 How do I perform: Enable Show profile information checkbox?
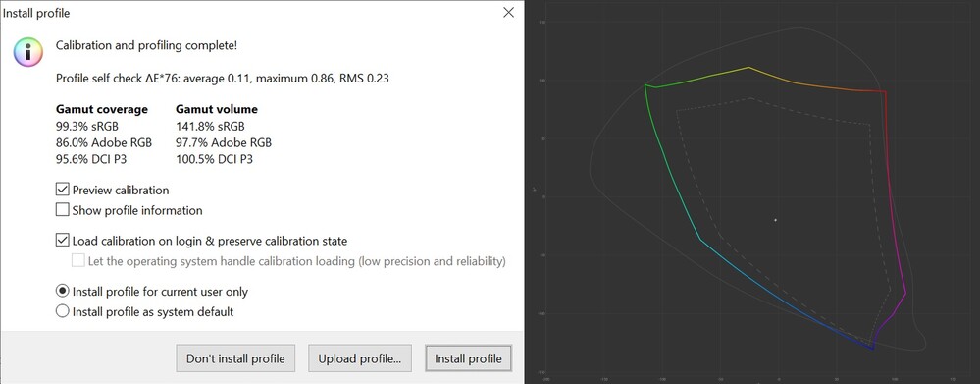click(x=62, y=210)
